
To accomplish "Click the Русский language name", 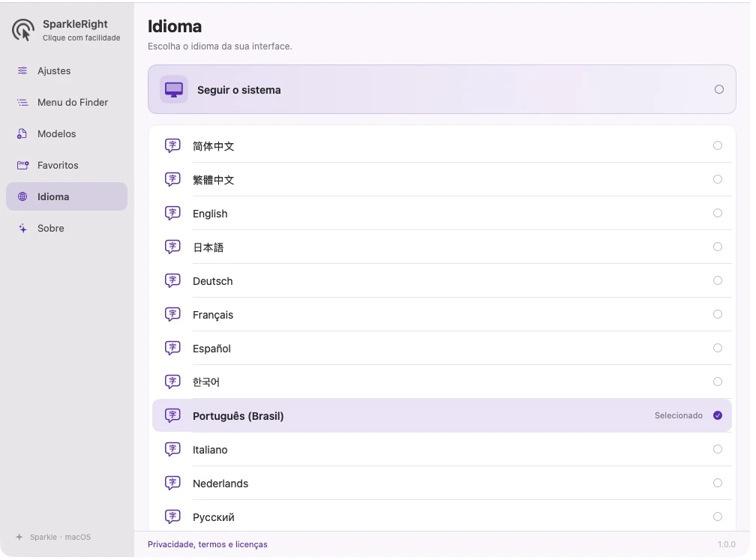I will coord(213,517).
